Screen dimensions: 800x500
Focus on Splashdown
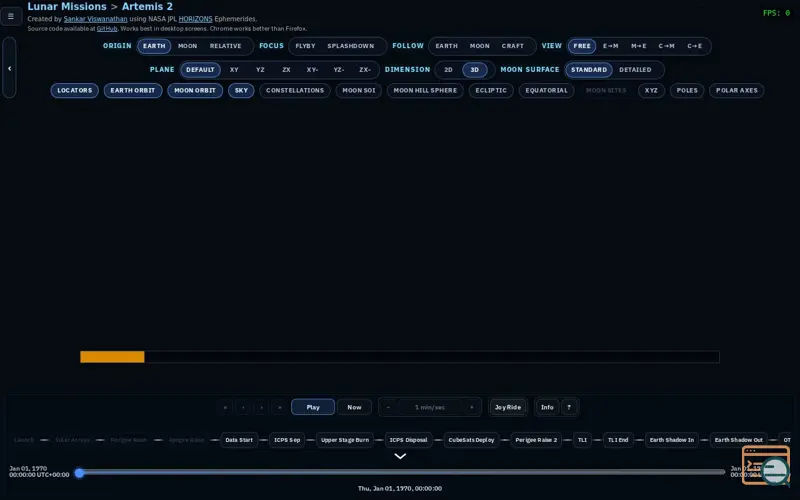(351, 46)
